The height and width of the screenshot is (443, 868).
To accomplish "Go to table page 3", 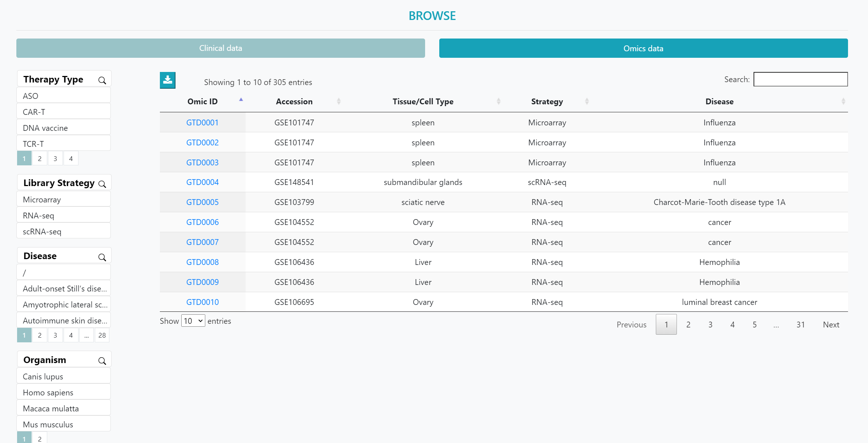I will [x=710, y=325].
